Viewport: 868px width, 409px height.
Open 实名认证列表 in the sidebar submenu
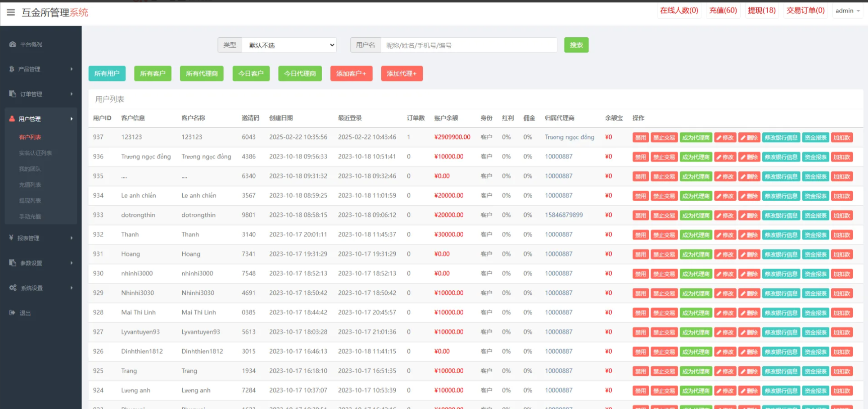tap(35, 153)
